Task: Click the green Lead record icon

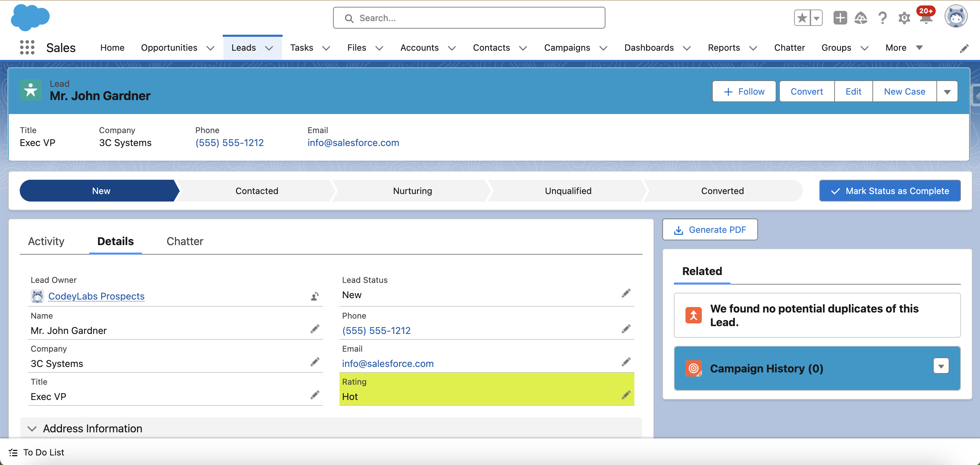Action: pos(30,91)
